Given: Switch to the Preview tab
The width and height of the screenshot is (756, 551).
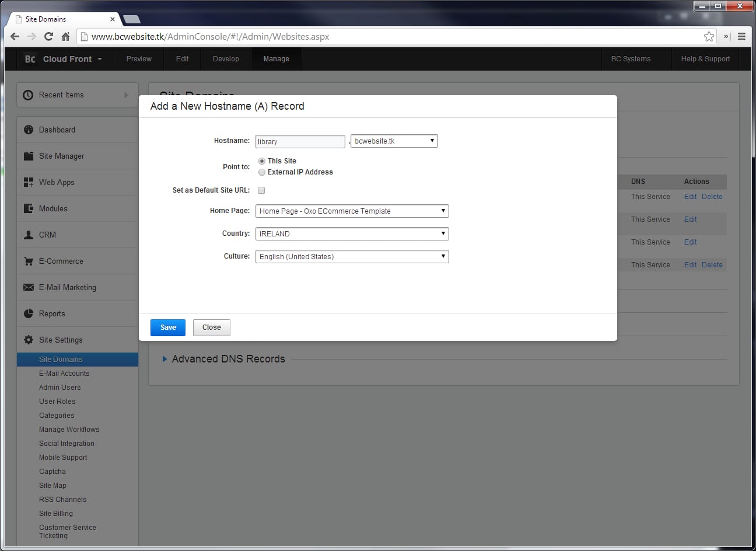Looking at the screenshot, I should click(x=139, y=59).
